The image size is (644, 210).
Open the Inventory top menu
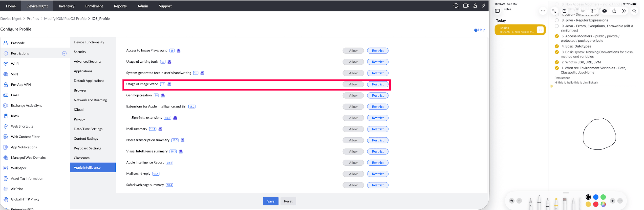66,6
